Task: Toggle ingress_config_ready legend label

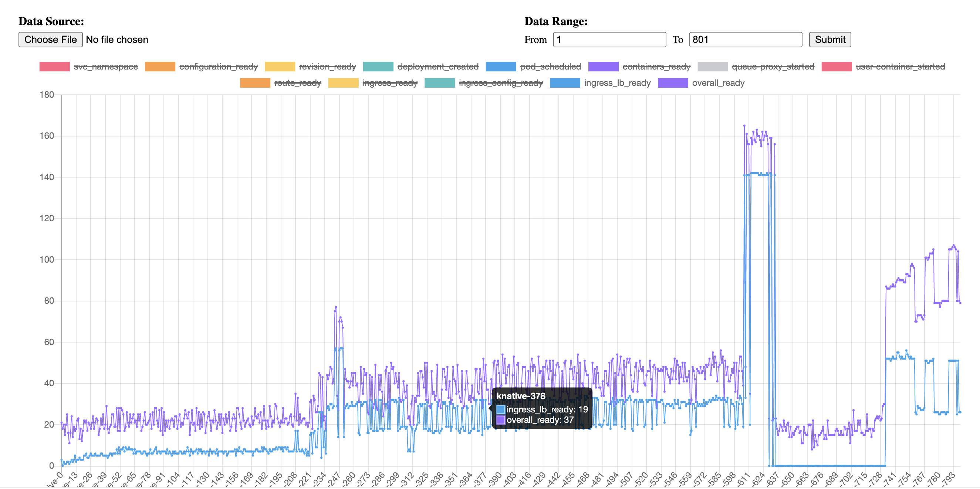Action: coord(500,83)
